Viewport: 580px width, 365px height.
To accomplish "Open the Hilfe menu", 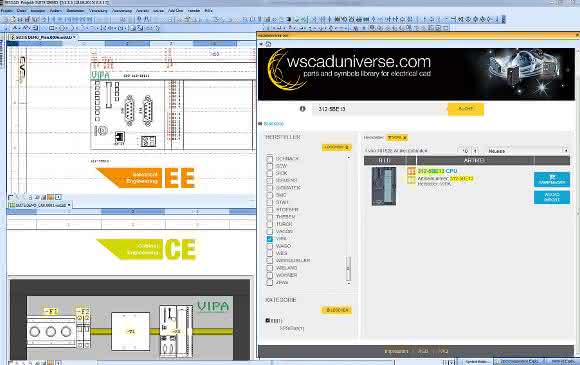I will 208,11.
